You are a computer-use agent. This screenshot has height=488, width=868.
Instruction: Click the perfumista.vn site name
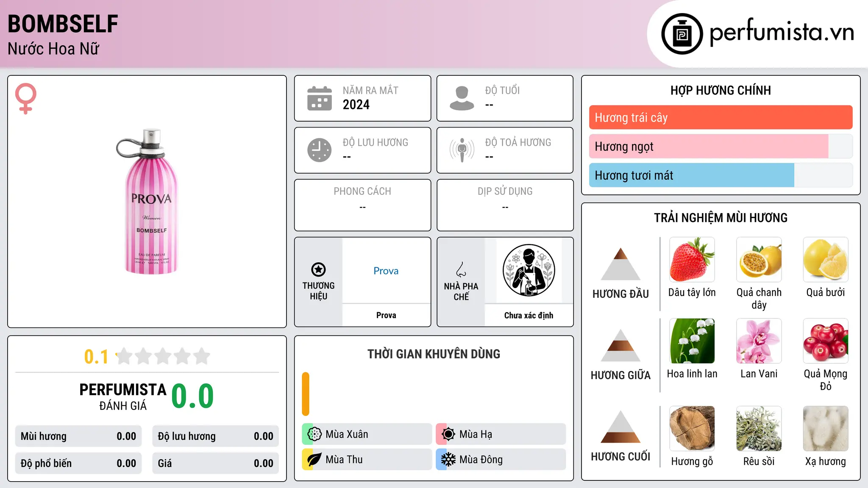[782, 33]
